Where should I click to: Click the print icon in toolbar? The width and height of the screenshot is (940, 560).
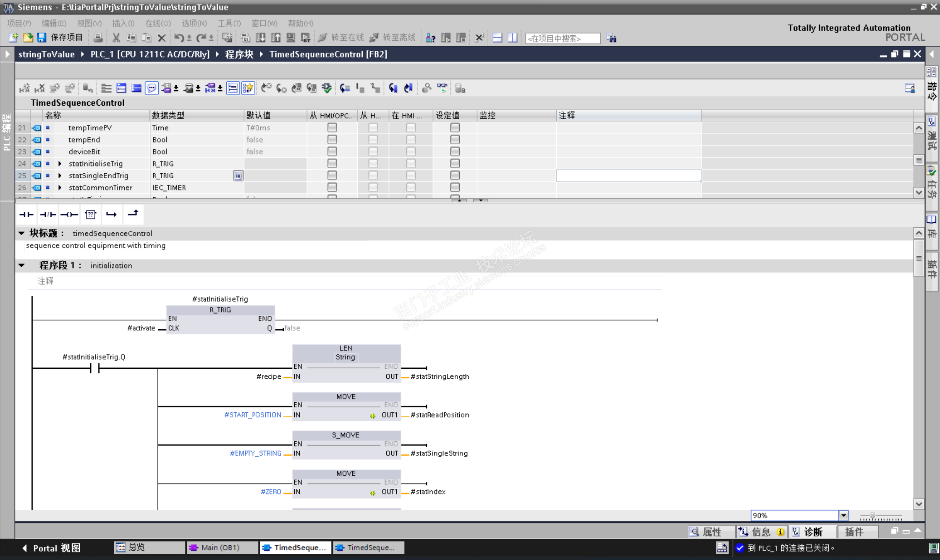tap(98, 38)
